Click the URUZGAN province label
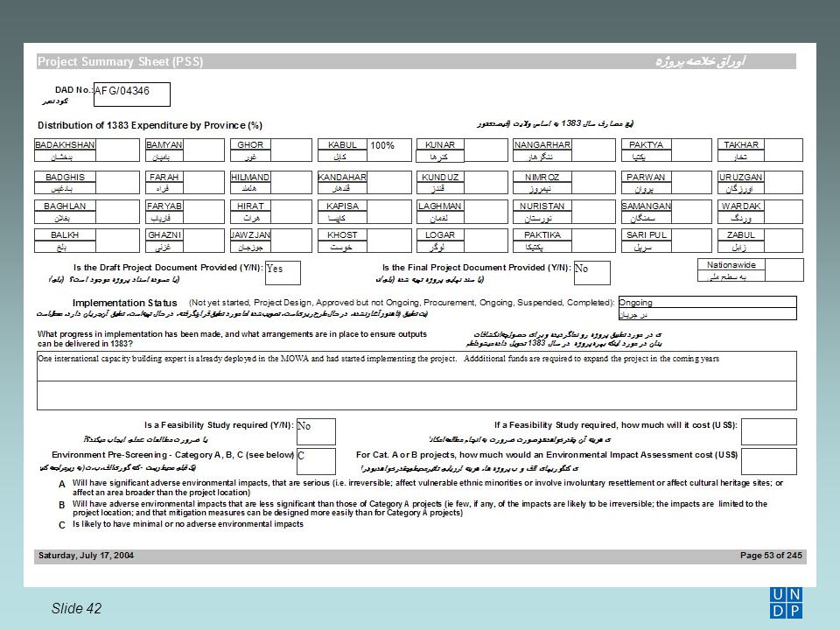The image size is (840, 630). 741,177
